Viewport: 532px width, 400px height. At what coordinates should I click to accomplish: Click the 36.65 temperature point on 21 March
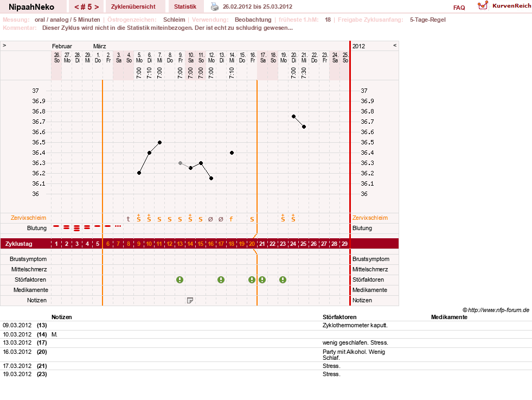pos(304,126)
